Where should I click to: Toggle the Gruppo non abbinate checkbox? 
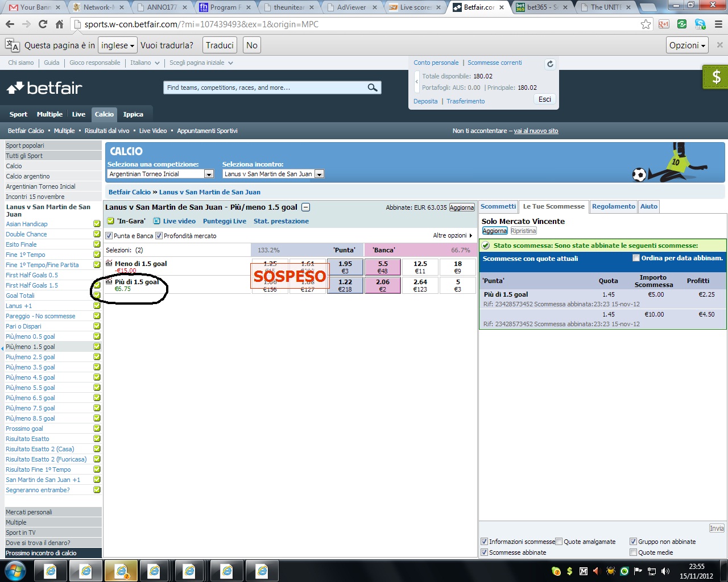[633, 542]
